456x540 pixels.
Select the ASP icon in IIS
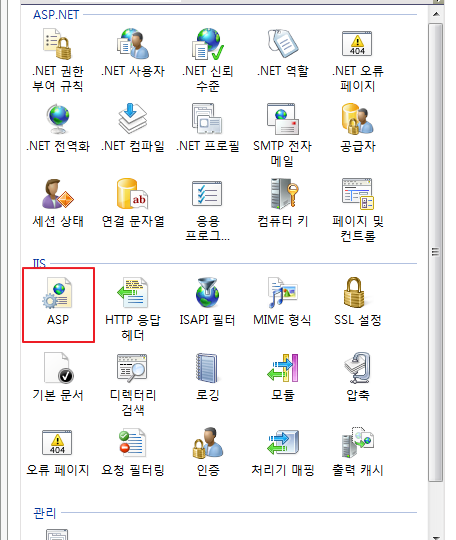pyautogui.click(x=58, y=293)
